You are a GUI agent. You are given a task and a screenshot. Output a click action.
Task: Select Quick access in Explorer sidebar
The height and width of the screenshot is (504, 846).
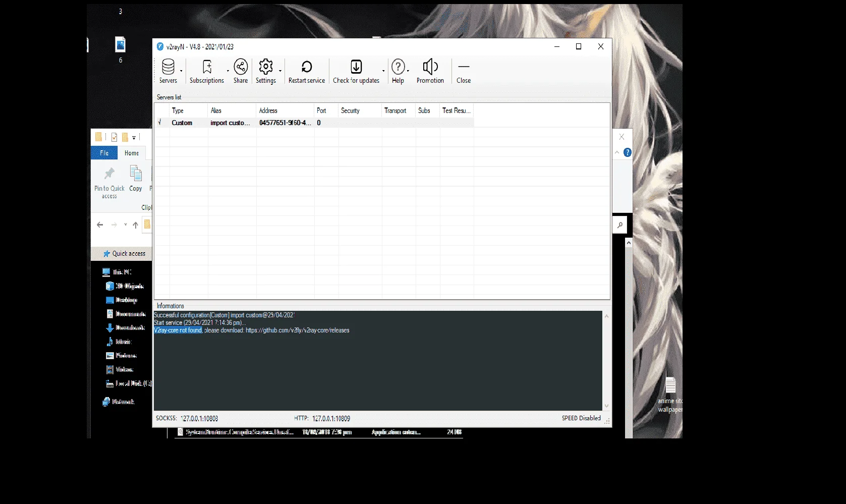coord(124,254)
